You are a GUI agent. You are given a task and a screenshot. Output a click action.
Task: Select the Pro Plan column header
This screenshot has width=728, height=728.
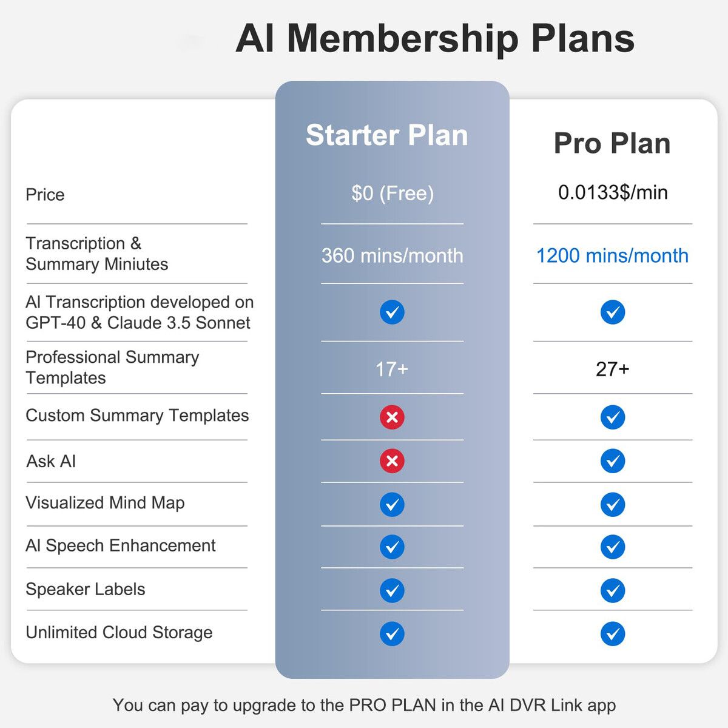612,144
